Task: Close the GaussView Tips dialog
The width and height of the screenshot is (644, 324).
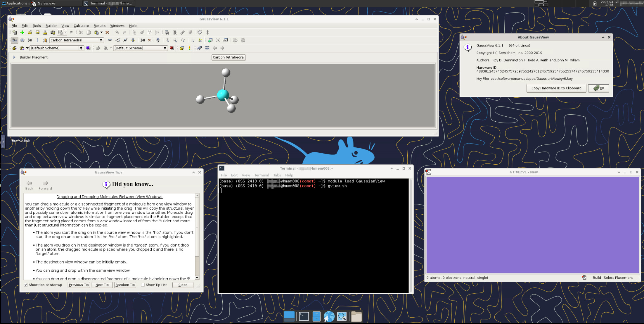Action: [x=183, y=285]
